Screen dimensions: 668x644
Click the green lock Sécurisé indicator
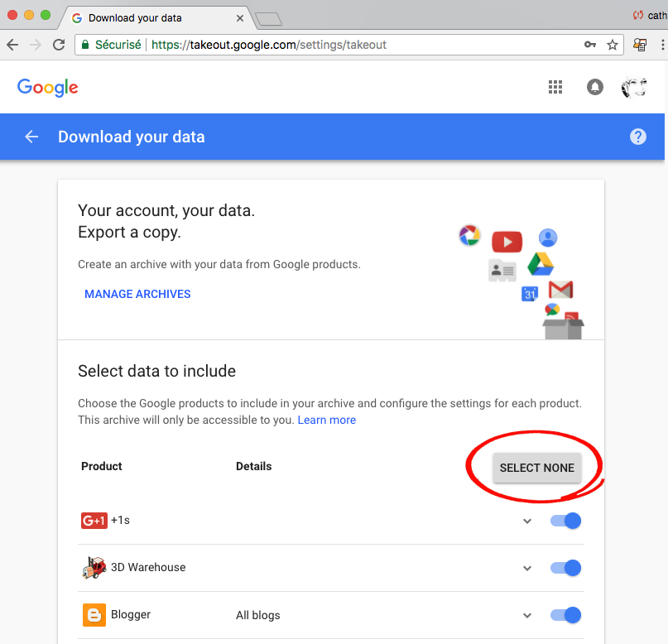coord(111,45)
